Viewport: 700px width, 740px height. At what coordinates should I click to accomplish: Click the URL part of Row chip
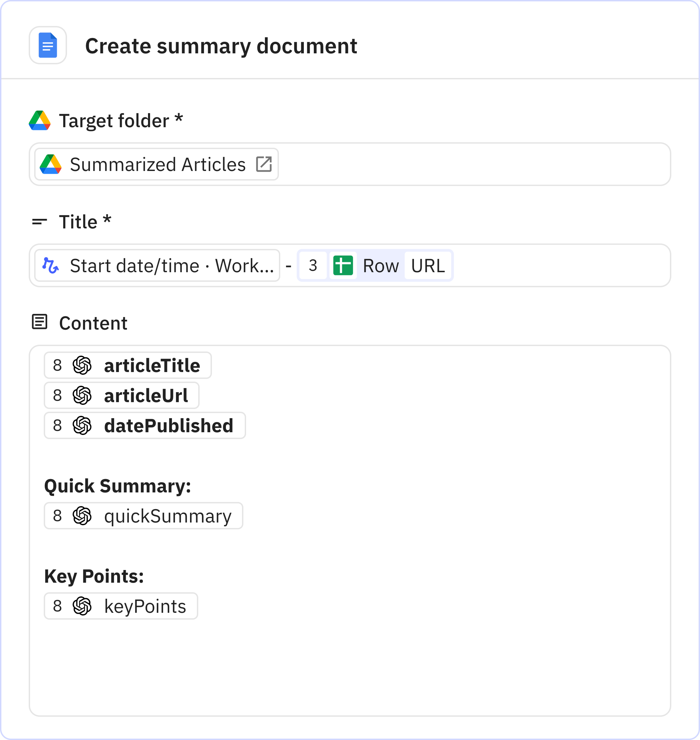point(428,265)
